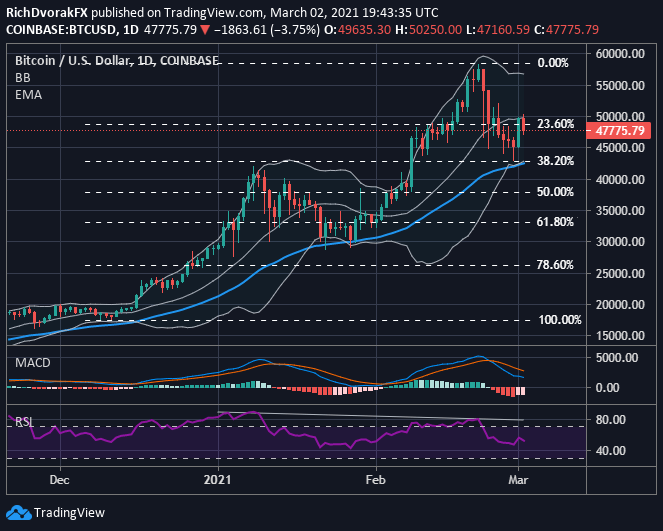Click the MACD 0.00 scale label
This screenshot has height=531, width=663.
[607, 387]
